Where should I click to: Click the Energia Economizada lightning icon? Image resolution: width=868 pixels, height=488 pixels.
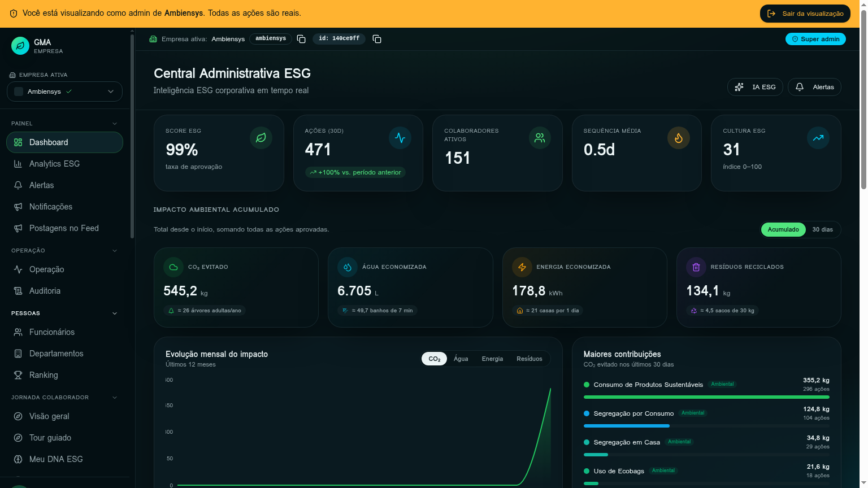coord(522,267)
